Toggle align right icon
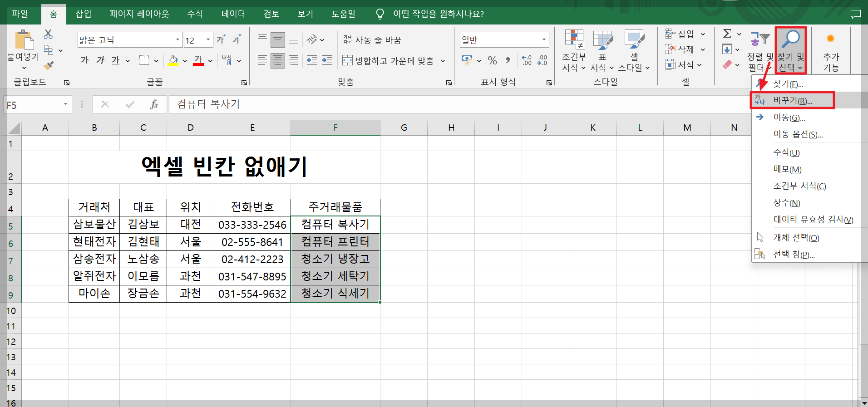The height and width of the screenshot is (407, 868). coord(293,60)
